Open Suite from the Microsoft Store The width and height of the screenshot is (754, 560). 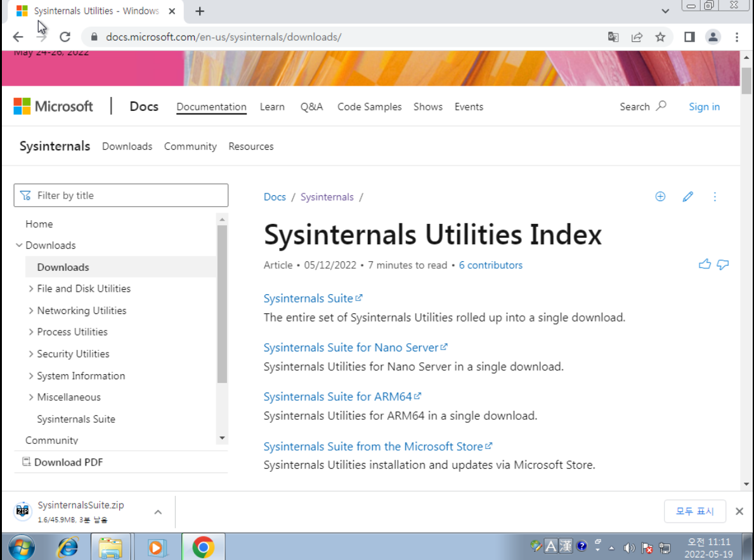[377, 446]
